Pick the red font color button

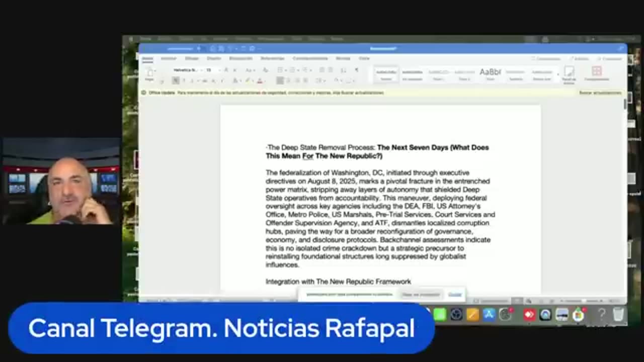point(260,80)
